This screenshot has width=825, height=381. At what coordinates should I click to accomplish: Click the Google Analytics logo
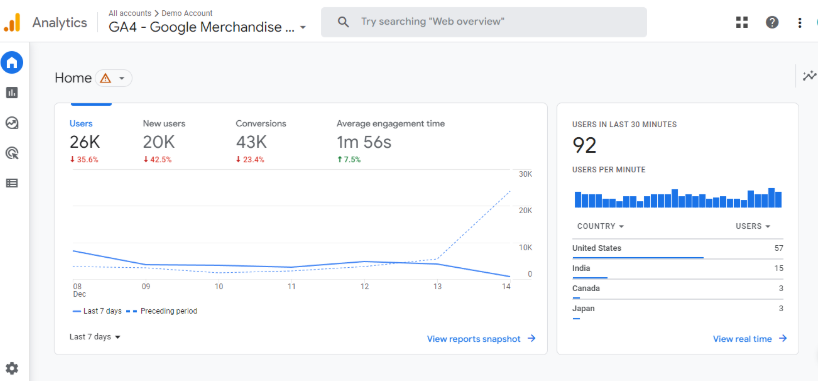pyautogui.click(x=12, y=22)
